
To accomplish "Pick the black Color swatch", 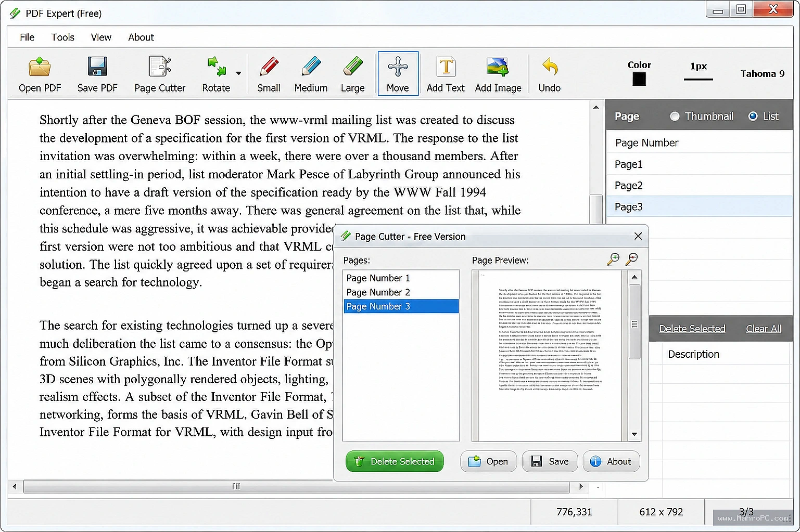I will [639, 79].
